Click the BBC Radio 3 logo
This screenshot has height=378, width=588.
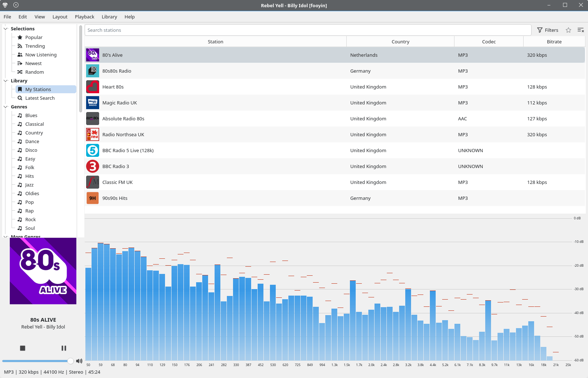(x=93, y=166)
